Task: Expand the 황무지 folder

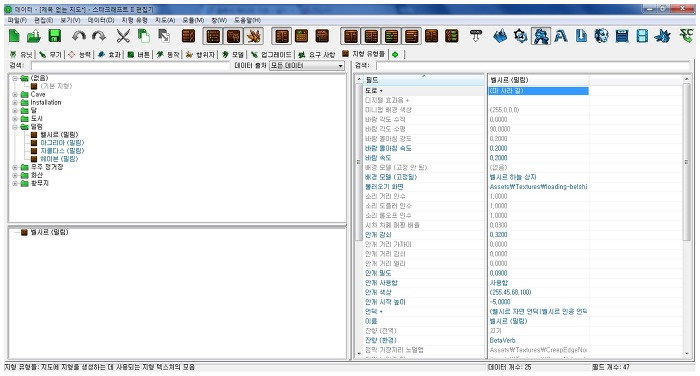Action: point(15,184)
